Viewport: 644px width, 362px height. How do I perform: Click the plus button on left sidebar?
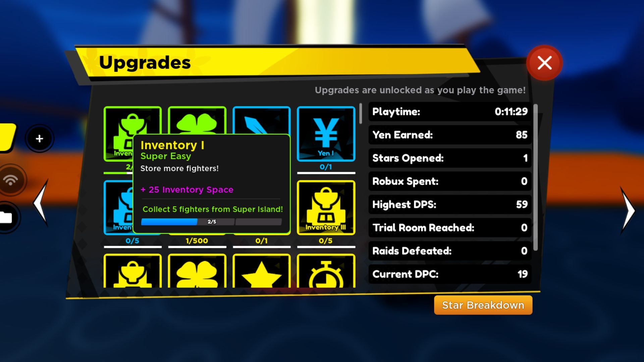coord(39,139)
